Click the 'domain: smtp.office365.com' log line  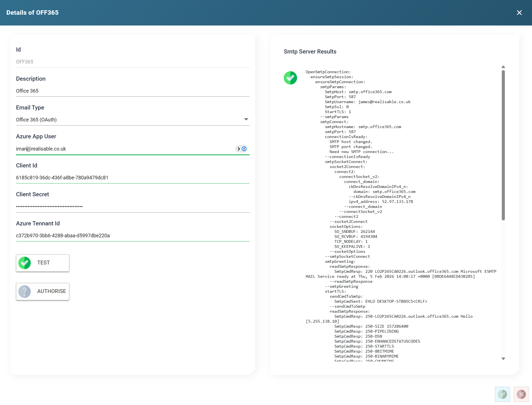(x=384, y=192)
